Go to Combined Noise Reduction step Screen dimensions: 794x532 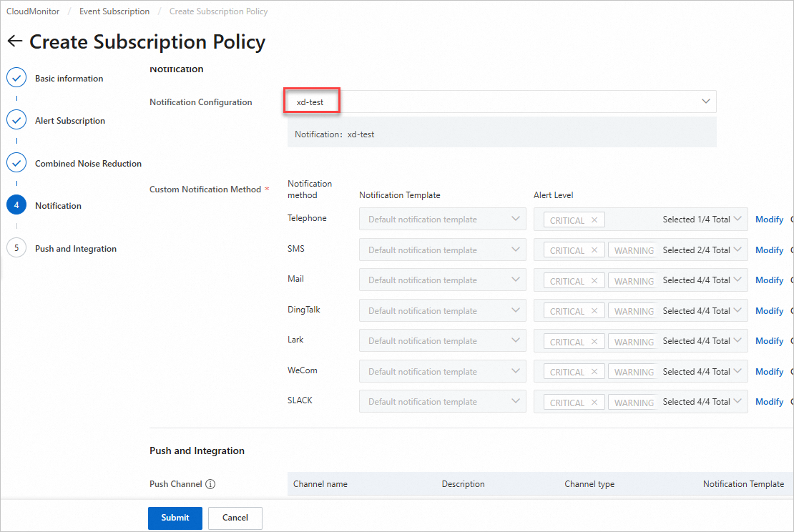88,164
